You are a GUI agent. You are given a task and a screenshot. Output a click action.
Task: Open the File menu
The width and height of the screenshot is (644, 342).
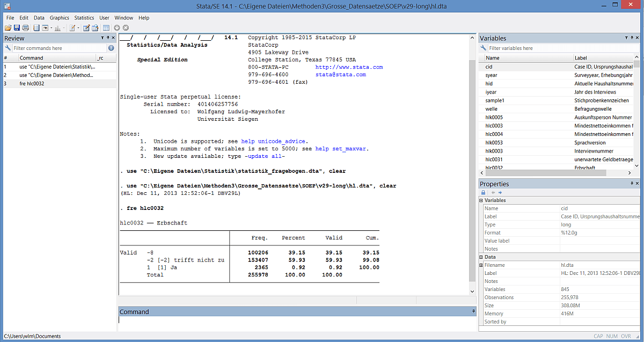pos(10,18)
